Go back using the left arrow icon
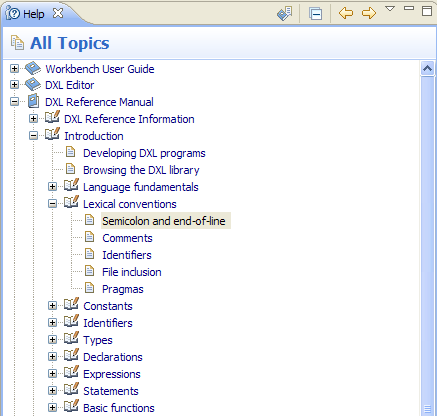 pyautogui.click(x=346, y=13)
